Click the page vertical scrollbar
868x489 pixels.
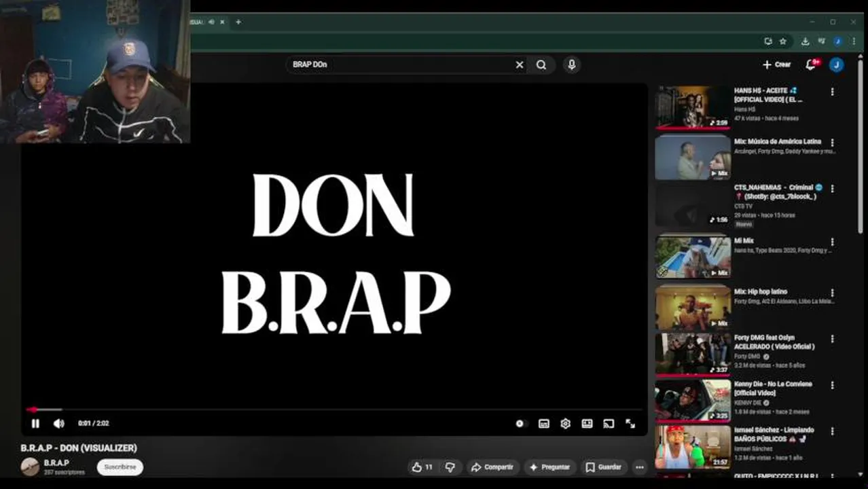tap(861, 146)
